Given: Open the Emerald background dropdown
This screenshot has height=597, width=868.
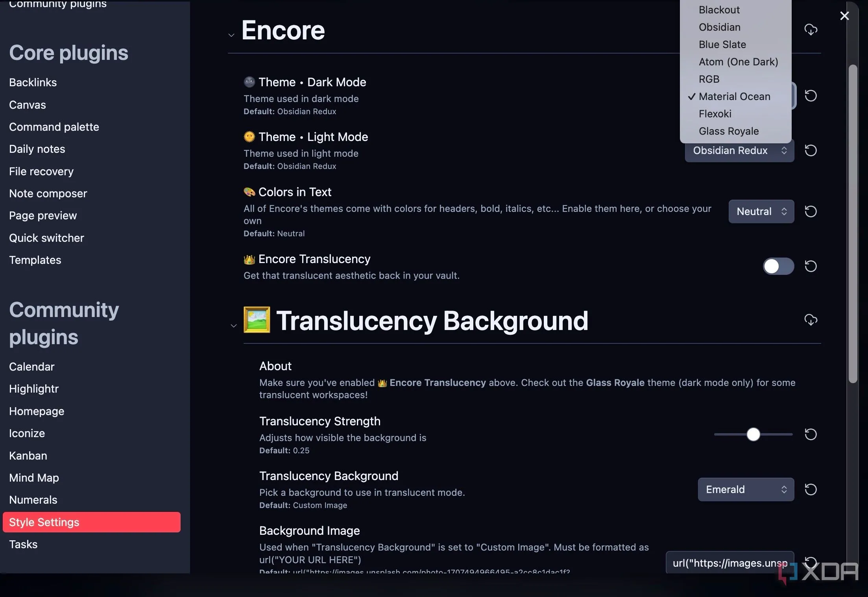Looking at the screenshot, I should (x=746, y=489).
